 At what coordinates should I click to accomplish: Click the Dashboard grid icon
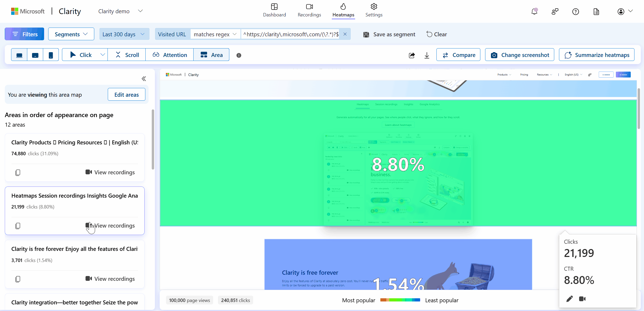[274, 6]
